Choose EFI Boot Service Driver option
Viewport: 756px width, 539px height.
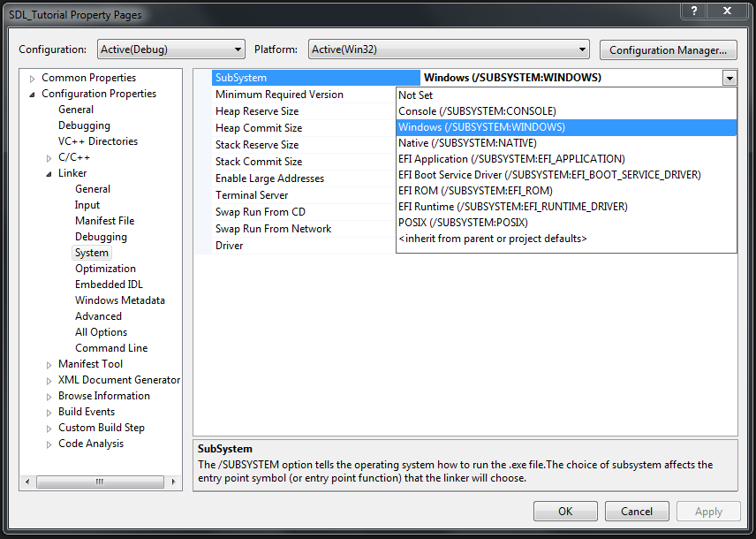566,175
